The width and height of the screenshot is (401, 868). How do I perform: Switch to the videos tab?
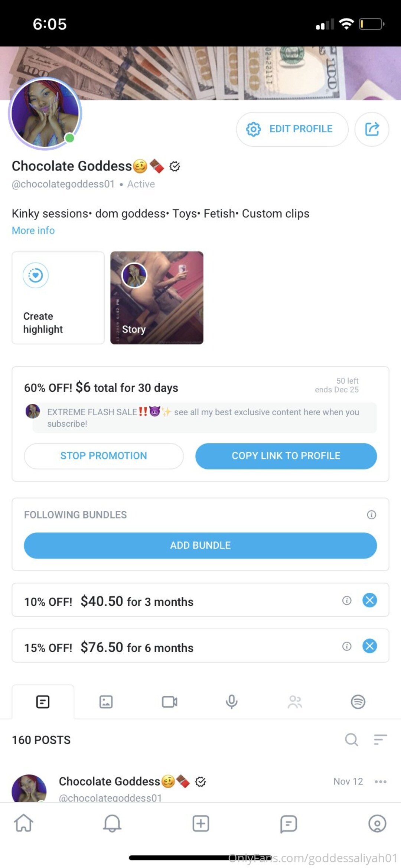click(x=169, y=702)
